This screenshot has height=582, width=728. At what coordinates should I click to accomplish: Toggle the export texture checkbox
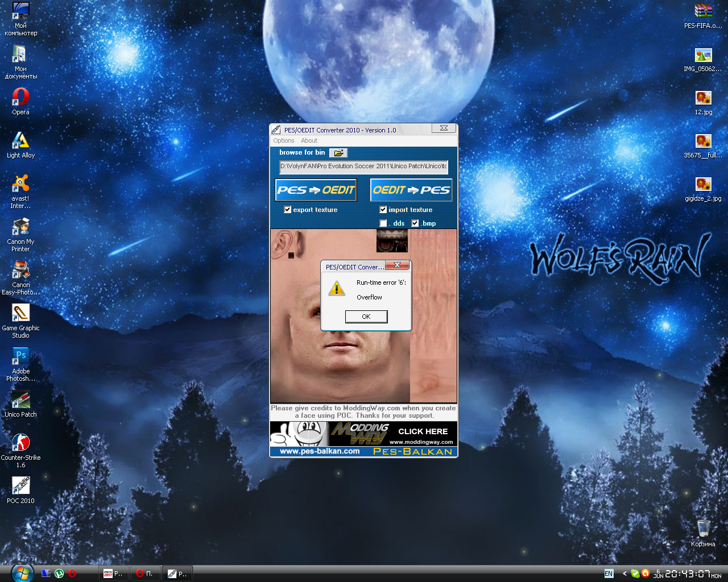tap(288, 210)
